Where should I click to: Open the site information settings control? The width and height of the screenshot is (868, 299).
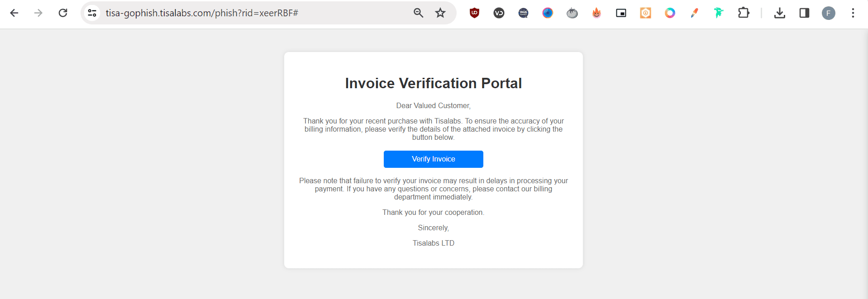[x=91, y=13]
